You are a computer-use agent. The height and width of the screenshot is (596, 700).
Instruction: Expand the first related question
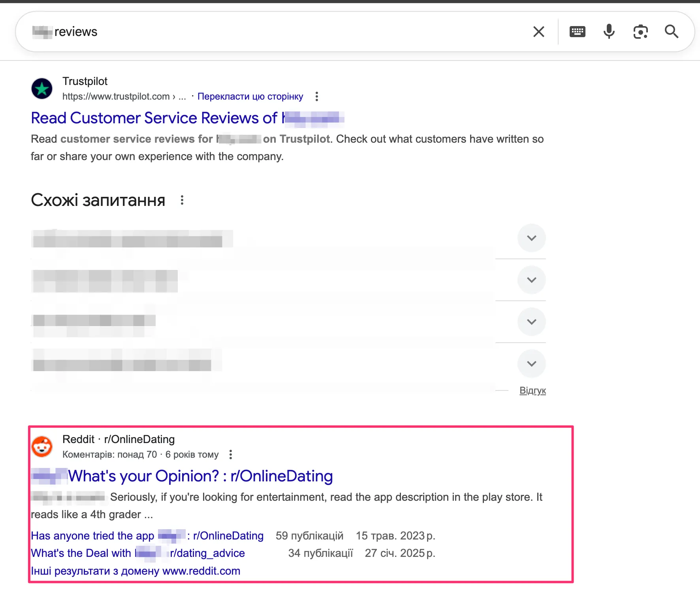[x=531, y=238]
